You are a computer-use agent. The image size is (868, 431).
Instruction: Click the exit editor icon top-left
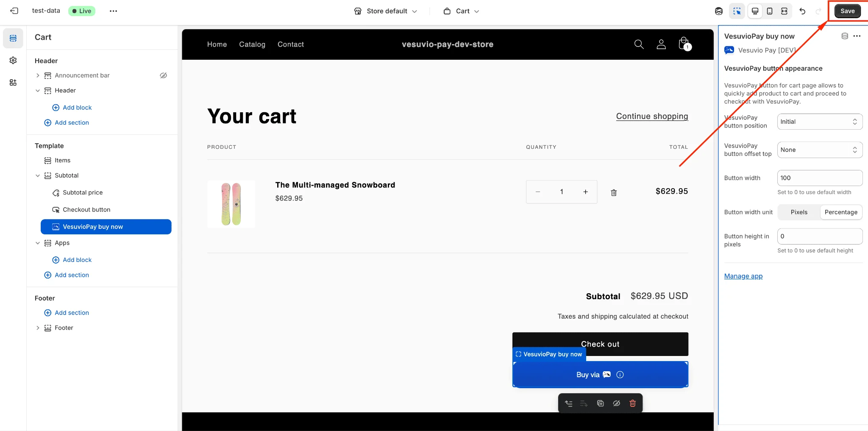click(x=14, y=11)
